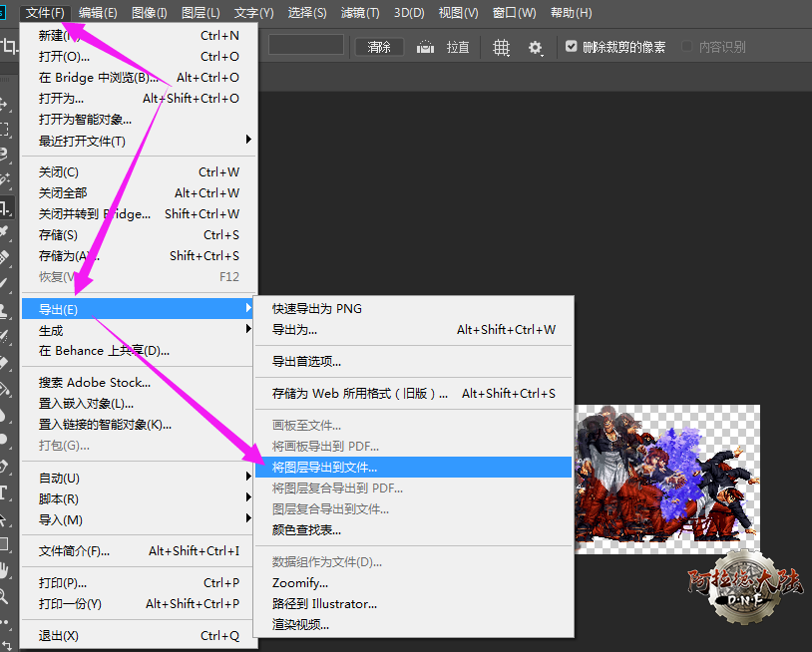Image resolution: width=812 pixels, height=652 pixels.
Task: Open the crop overlay grid options
Action: (x=502, y=47)
